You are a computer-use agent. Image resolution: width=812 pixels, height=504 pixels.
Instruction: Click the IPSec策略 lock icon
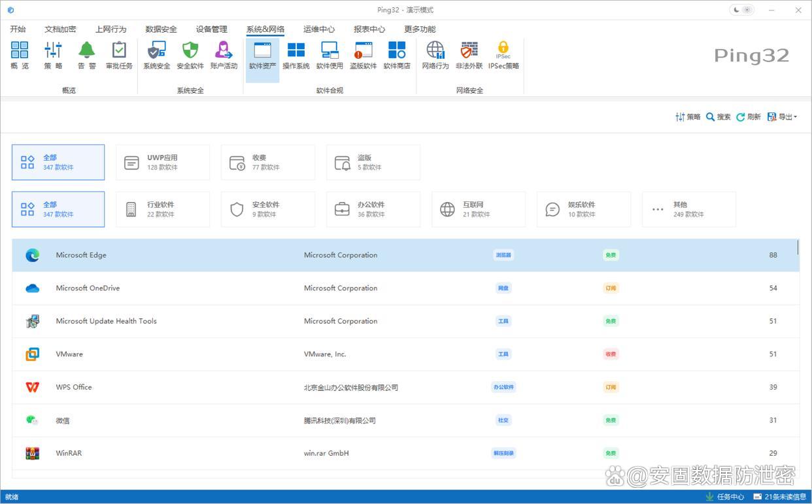[x=503, y=55]
